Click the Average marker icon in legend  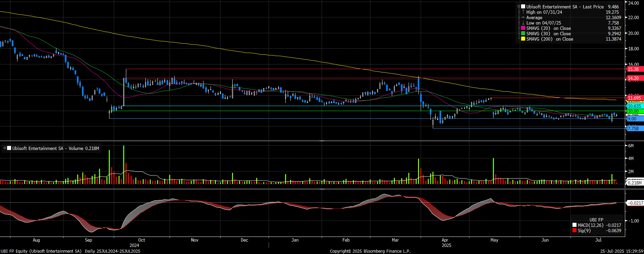523,17
